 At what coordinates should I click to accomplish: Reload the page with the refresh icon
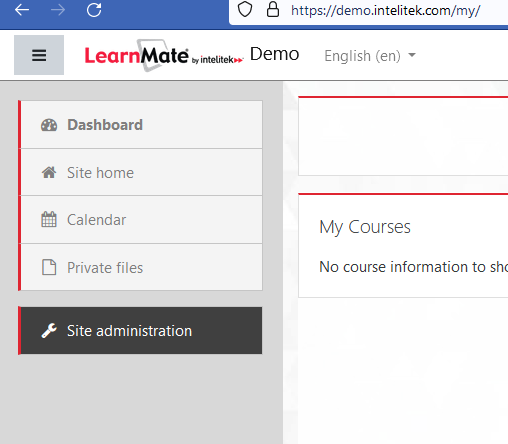tap(94, 10)
